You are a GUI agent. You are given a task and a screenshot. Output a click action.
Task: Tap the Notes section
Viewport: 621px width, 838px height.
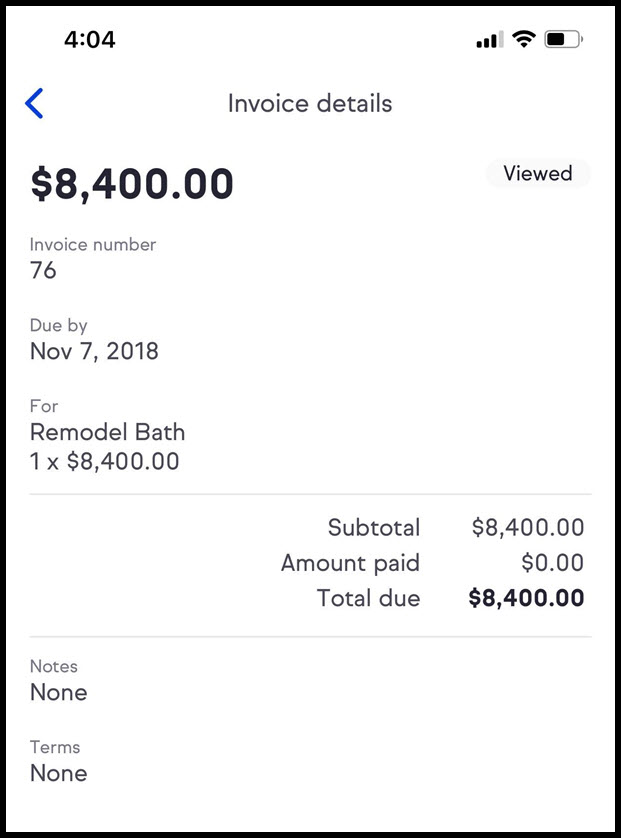(x=55, y=666)
